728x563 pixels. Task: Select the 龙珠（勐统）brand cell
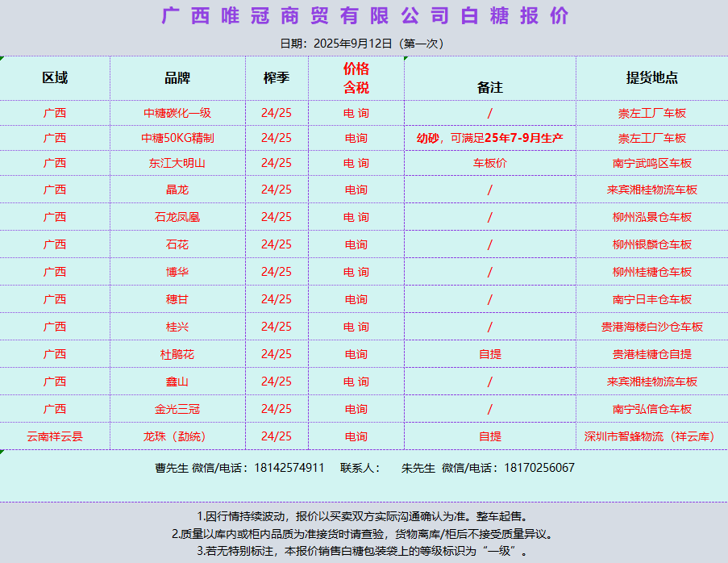point(177,436)
